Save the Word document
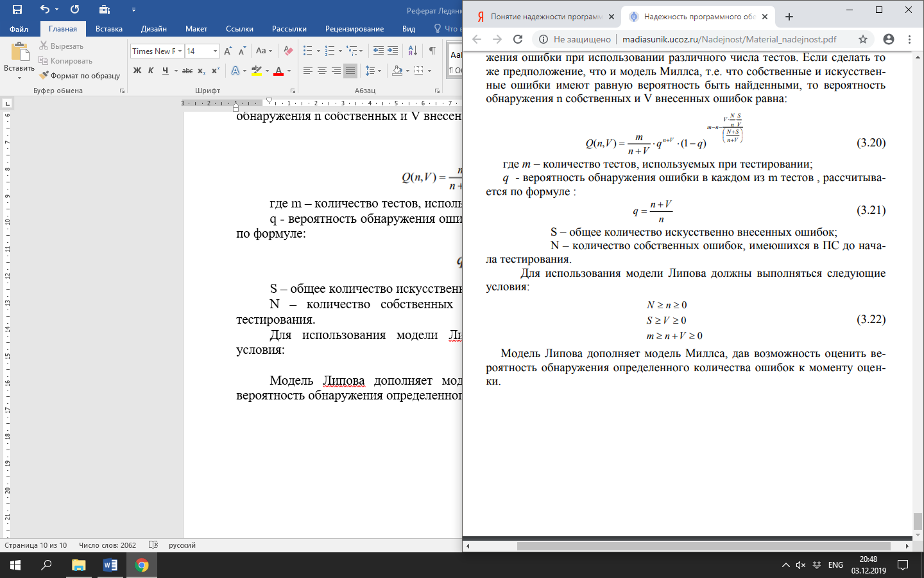Viewport: 924px width, 578px height. coord(17,10)
